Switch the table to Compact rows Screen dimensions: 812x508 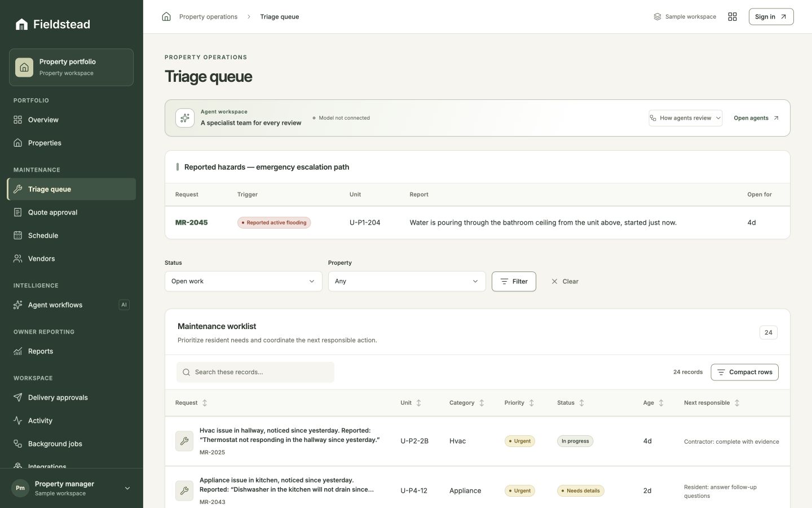pos(744,373)
